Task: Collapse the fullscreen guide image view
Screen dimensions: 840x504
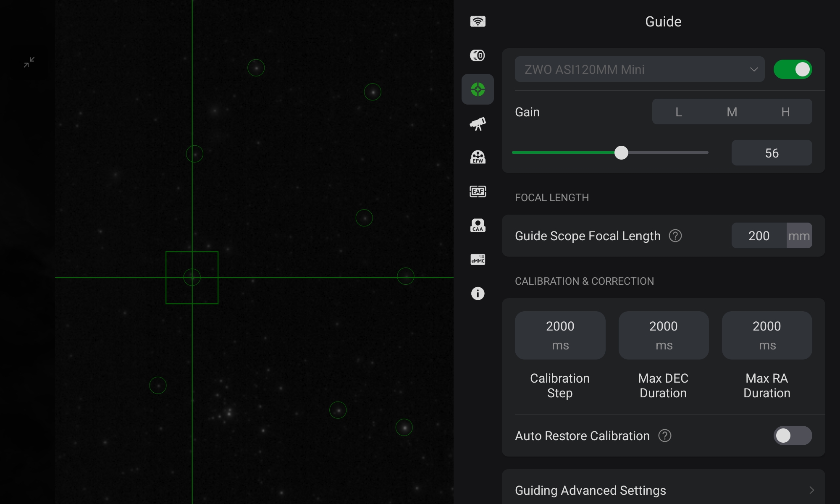Action: click(29, 62)
